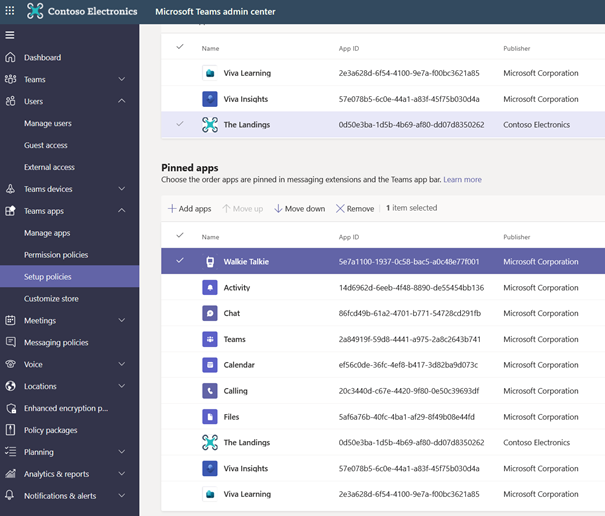Click the Viva Insights icon in the pinned apps list
The height and width of the screenshot is (516, 605).
point(210,469)
